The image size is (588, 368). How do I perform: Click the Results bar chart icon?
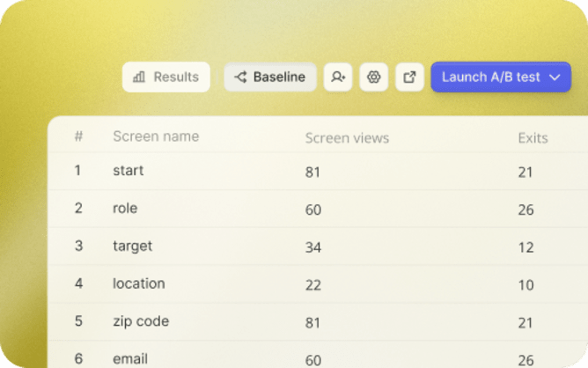coord(139,77)
